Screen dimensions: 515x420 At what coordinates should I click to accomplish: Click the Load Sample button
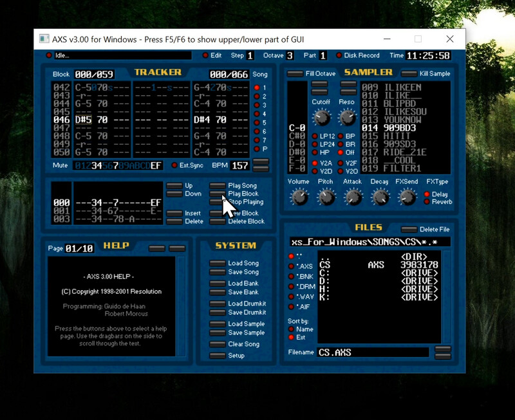pyautogui.click(x=218, y=324)
